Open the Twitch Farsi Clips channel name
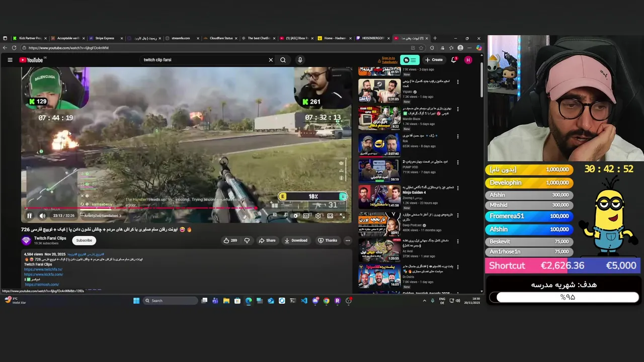This screenshot has height=362, width=644. (50, 238)
